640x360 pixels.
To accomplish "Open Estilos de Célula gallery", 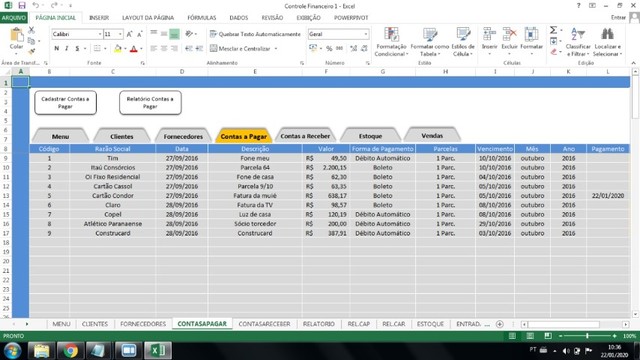I will (x=463, y=42).
